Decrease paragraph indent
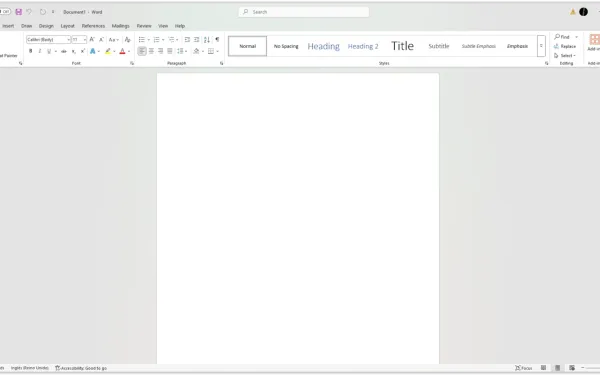 (187, 39)
